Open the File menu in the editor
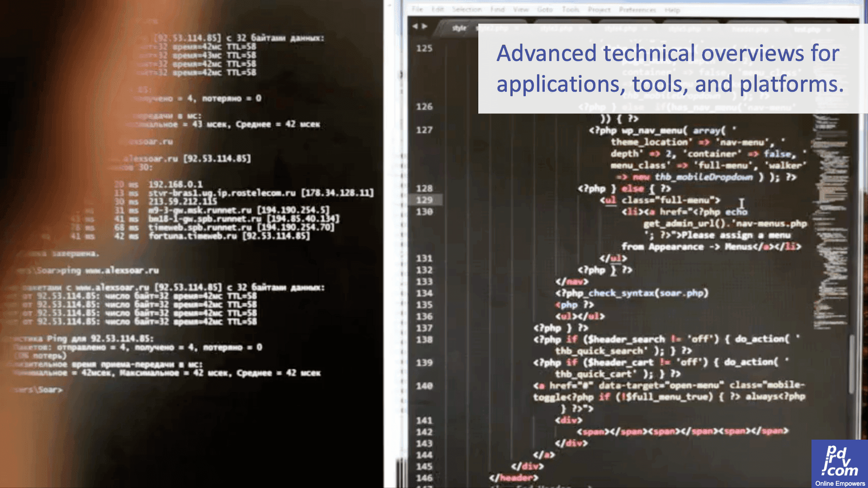The image size is (868, 488). coord(417,9)
